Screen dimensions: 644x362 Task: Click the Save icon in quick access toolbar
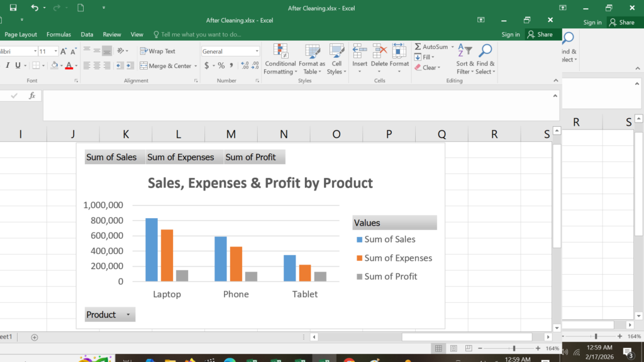(13, 8)
